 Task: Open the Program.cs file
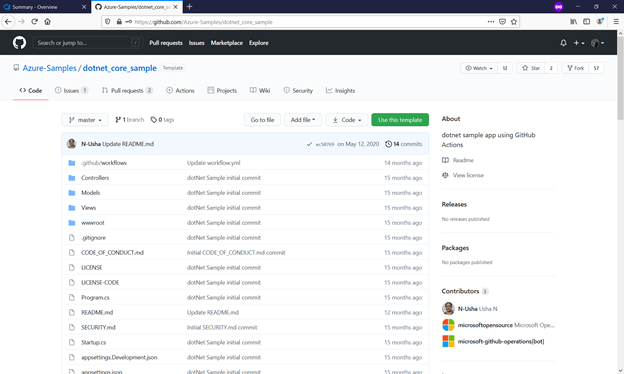(x=95, y=298)
